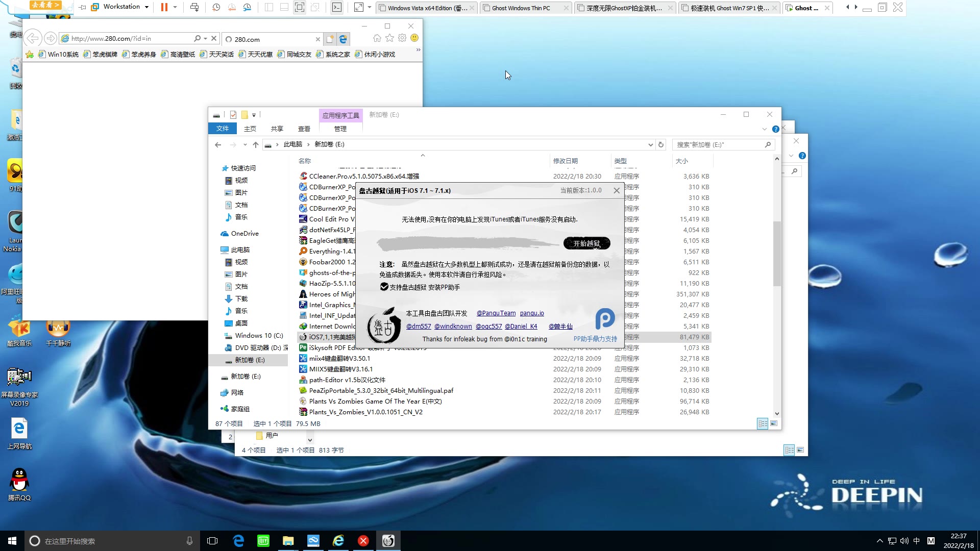Open the Tencent QQ desktop icon
980x551 pixels.
pyautogui.click(x=19, y=485)
